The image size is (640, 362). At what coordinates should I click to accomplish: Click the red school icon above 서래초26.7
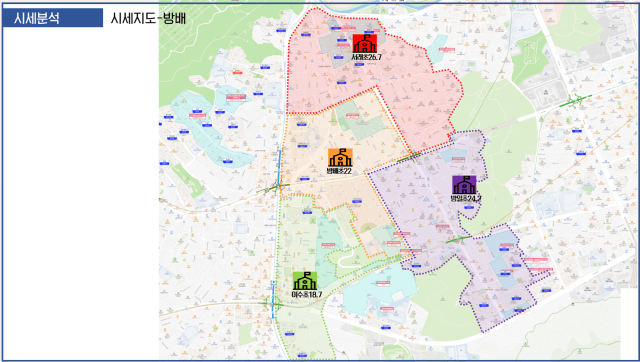coord(365,43)
